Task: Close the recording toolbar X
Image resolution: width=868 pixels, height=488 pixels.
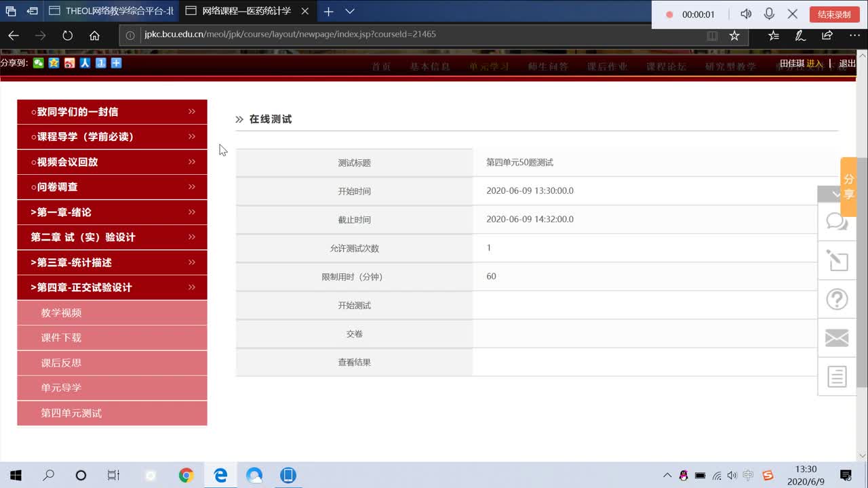Action: point(792,14)
